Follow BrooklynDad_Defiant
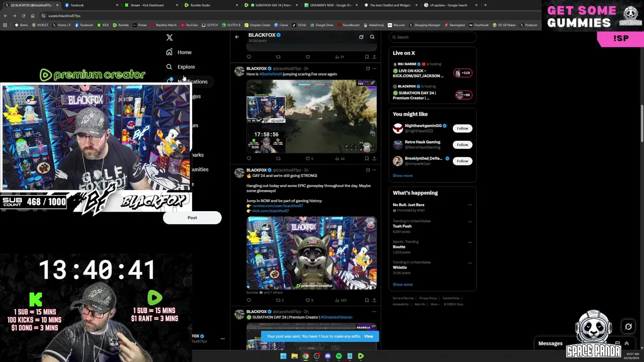 pyautogui.click(x=462, y=161)
